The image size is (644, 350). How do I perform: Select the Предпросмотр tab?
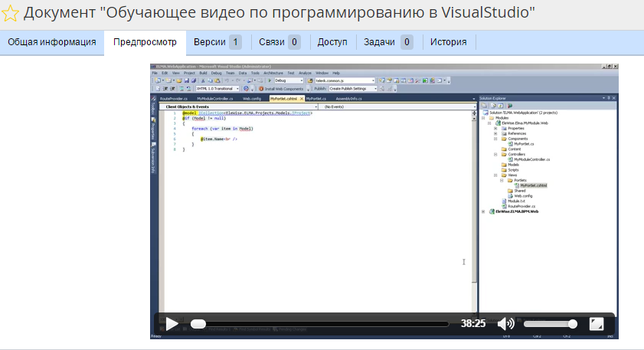[145, 42]
